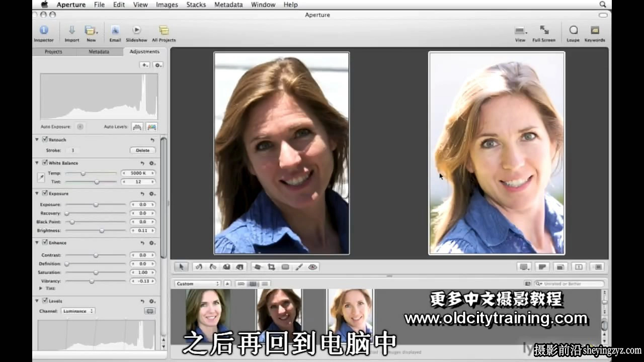Switch browser to Grid view

click(x=253, y=284)
